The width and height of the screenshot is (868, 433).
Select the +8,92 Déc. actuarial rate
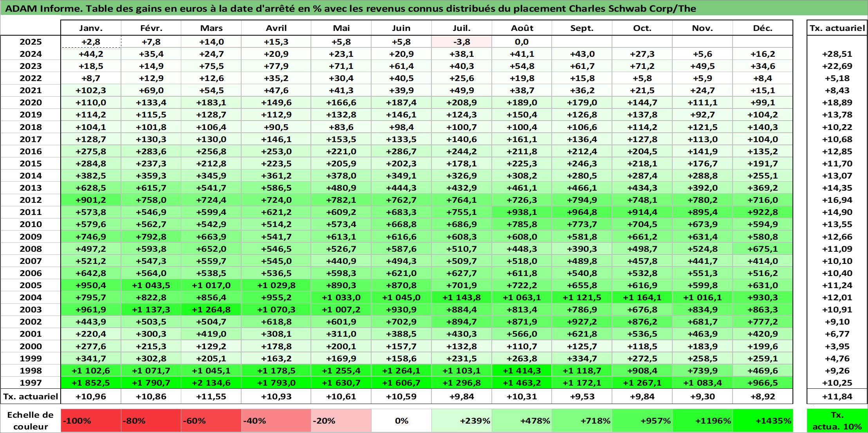point(763,396)
